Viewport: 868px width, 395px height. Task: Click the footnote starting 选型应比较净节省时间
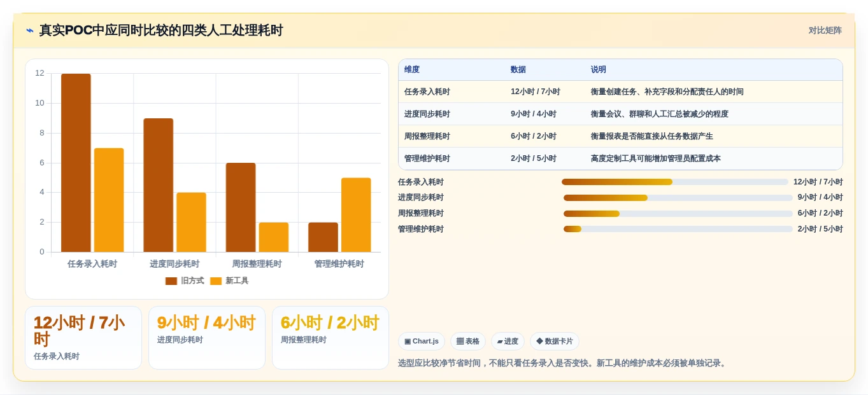[563, 363]
